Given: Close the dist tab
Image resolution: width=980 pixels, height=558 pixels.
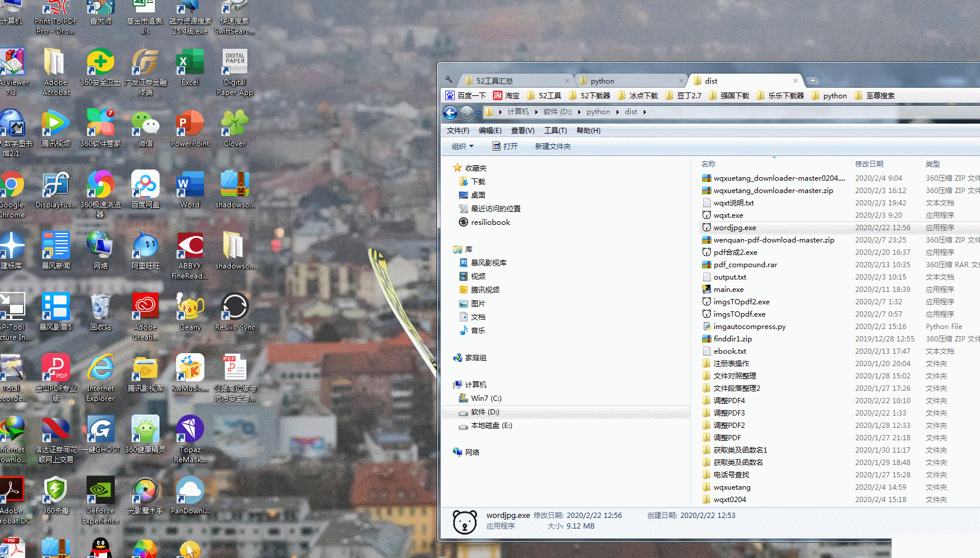Looking at the screenshot, I should coord(796,81).
